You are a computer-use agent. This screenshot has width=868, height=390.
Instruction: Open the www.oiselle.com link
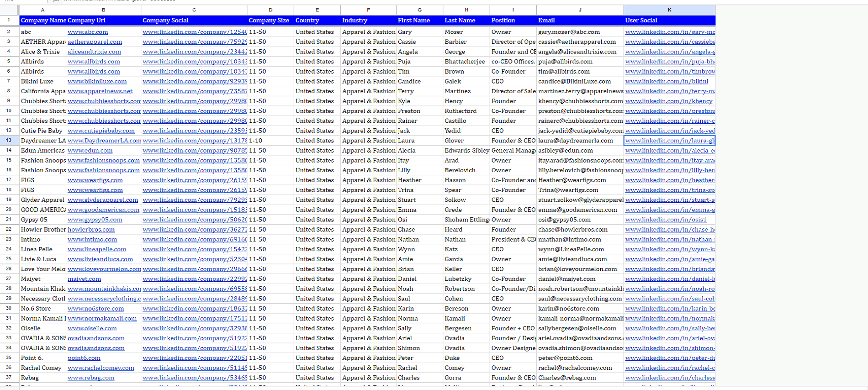(x=92, y=329)
